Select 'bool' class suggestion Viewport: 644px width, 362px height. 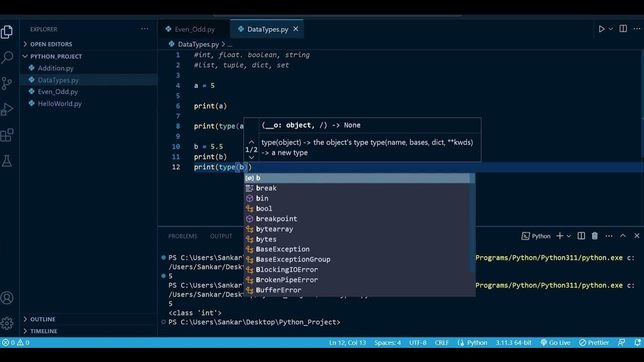click(357, 209)
